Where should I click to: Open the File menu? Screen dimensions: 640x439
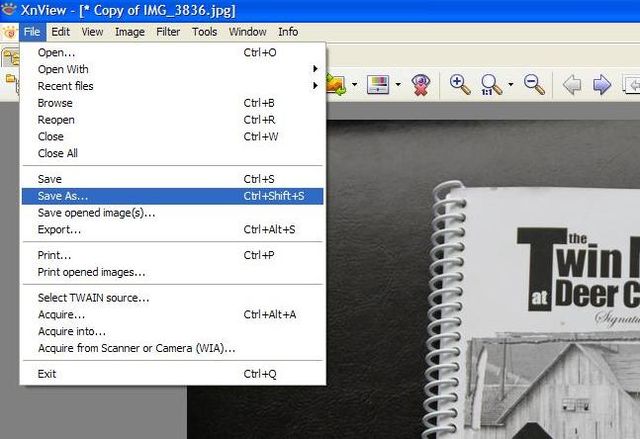click(32, 32)
